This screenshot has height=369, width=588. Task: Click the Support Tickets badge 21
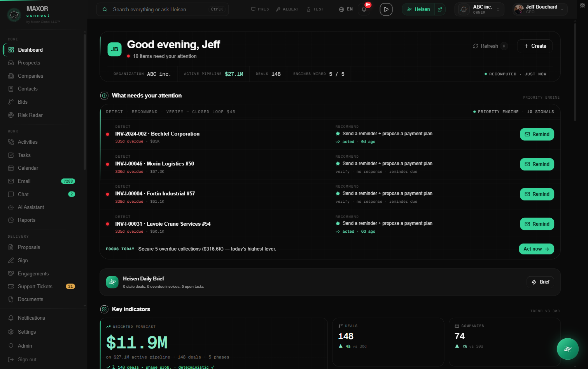(x=70, y=287)
